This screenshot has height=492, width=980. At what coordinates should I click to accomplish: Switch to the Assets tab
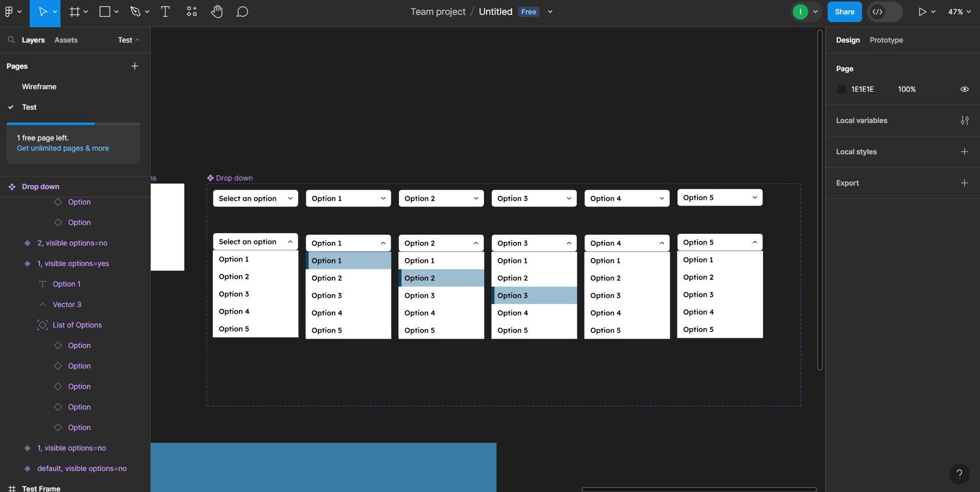tap(66, 40)
